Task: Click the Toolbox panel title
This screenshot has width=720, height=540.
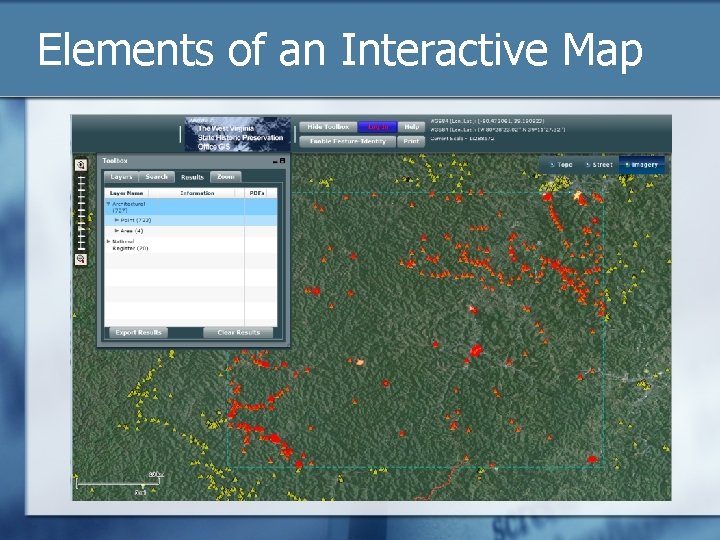Action: click(115, 161)
